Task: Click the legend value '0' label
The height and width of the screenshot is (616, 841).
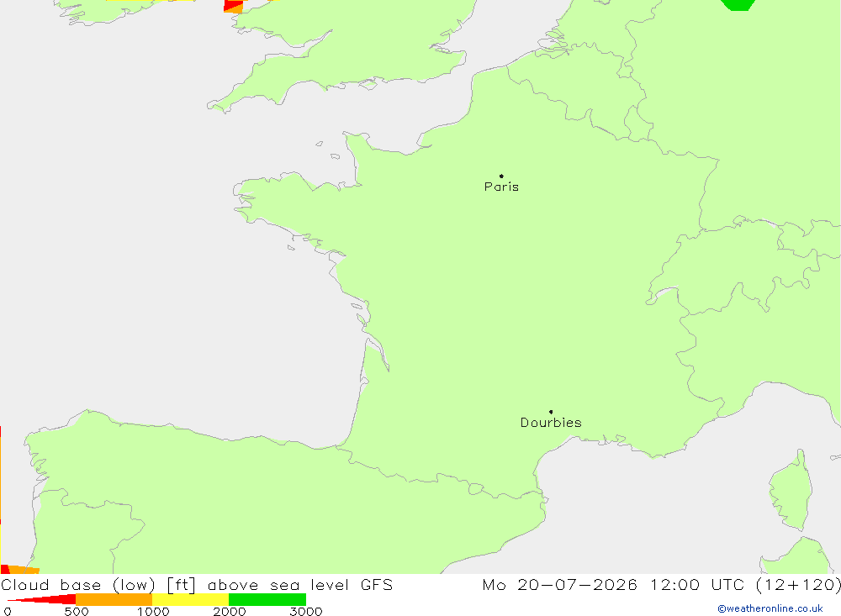Action: click(x=8, y=612)
